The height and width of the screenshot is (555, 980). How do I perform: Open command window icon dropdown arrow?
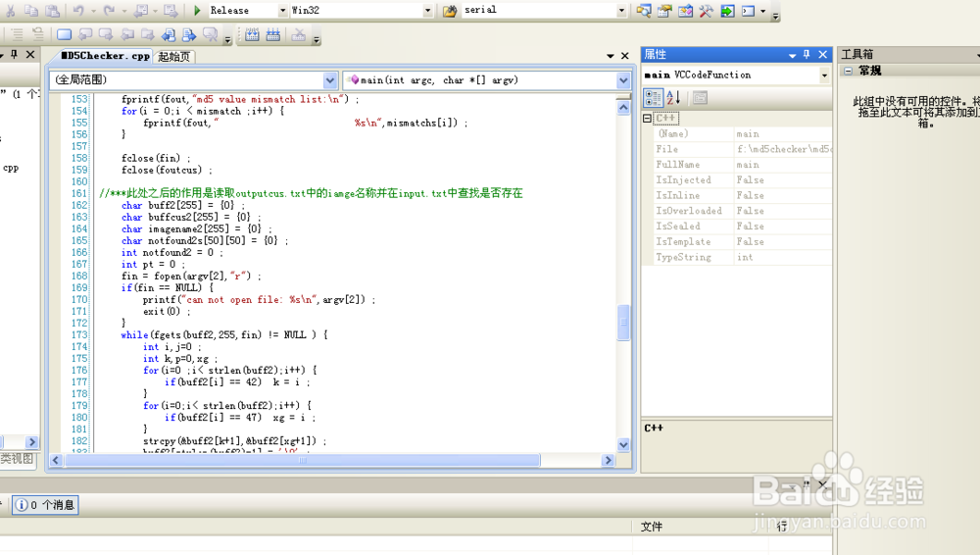763,11
